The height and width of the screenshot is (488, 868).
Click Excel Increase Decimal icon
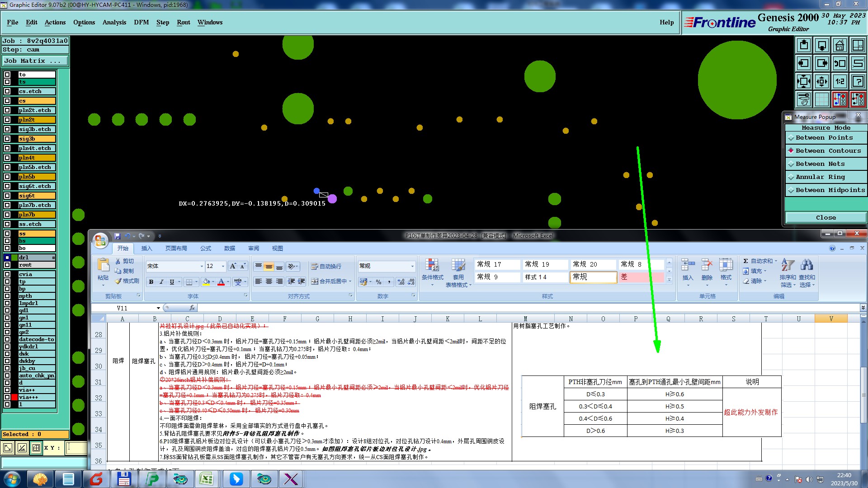tap(401, 282)
